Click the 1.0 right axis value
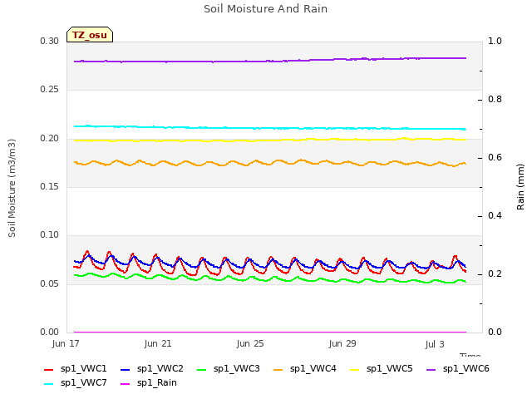The width and height of the screenshot is (532, 399). tap(495, 41)
